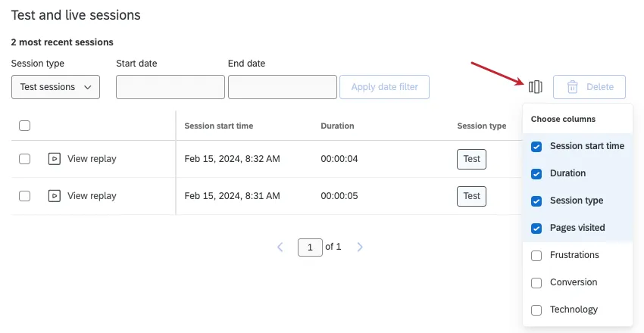Click View replay for 8:31 AM session
The height and width of the screenshot is (333, 644).
click(x=92, y=196)
